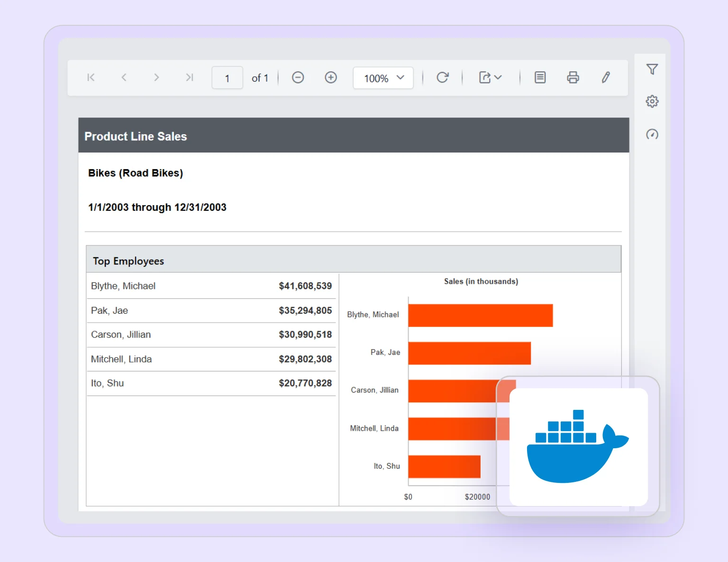Open the viewer settings gear
728x562 pixels.
pyautogui.click(x=652, y=101)
